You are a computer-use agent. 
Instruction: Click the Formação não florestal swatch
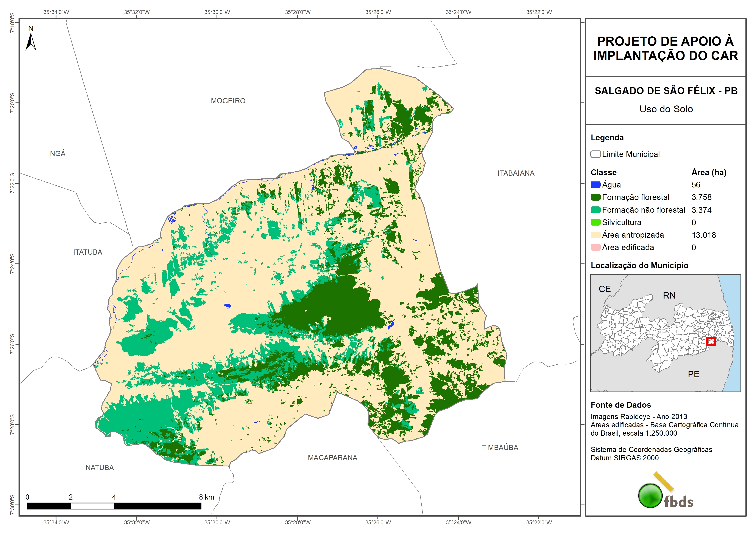point(595,210)
